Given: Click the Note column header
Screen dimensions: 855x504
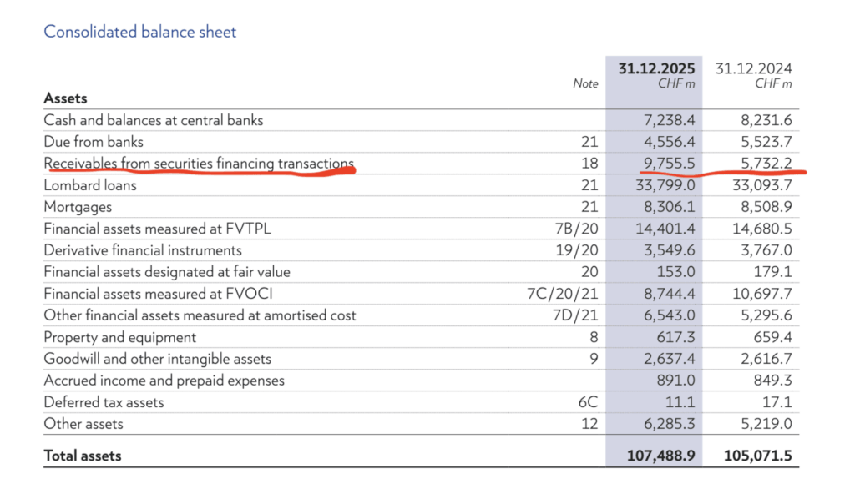Looking at the screenshot, I should [x=585, y=83].
